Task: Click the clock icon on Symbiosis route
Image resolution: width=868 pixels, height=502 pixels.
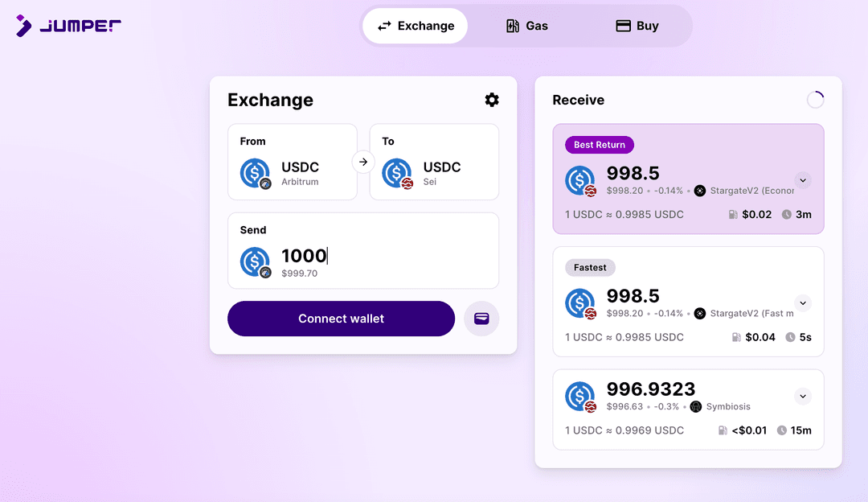Action: [782, 430]
